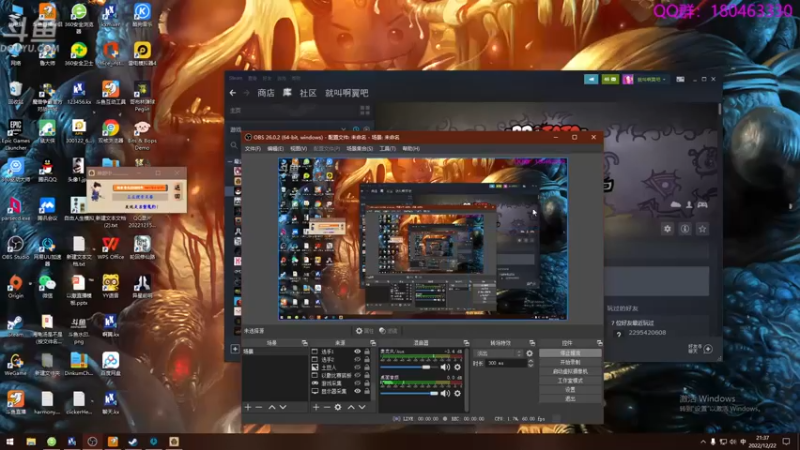Click 停止推流 button in OBS controls
800x450 pixels.
tap(570, 353)
